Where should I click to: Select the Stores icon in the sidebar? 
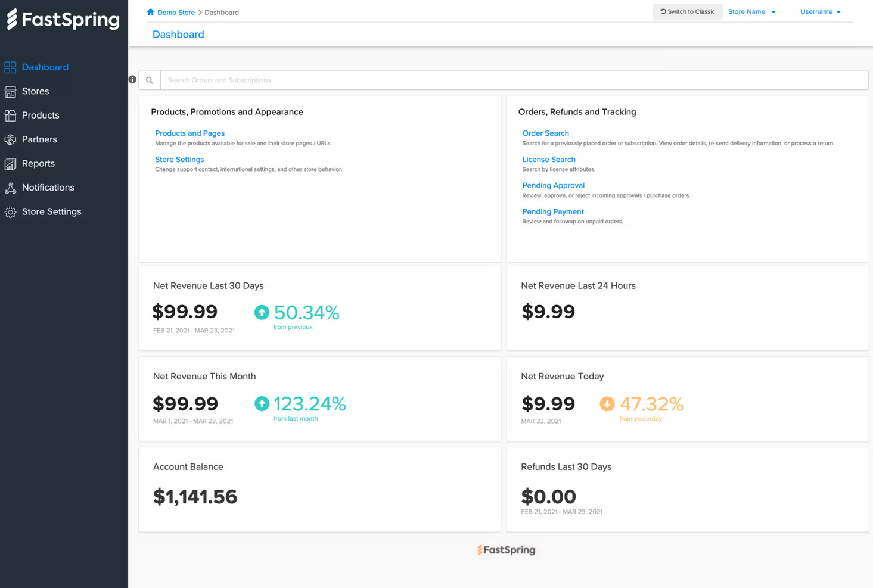[x=11, y=91]
